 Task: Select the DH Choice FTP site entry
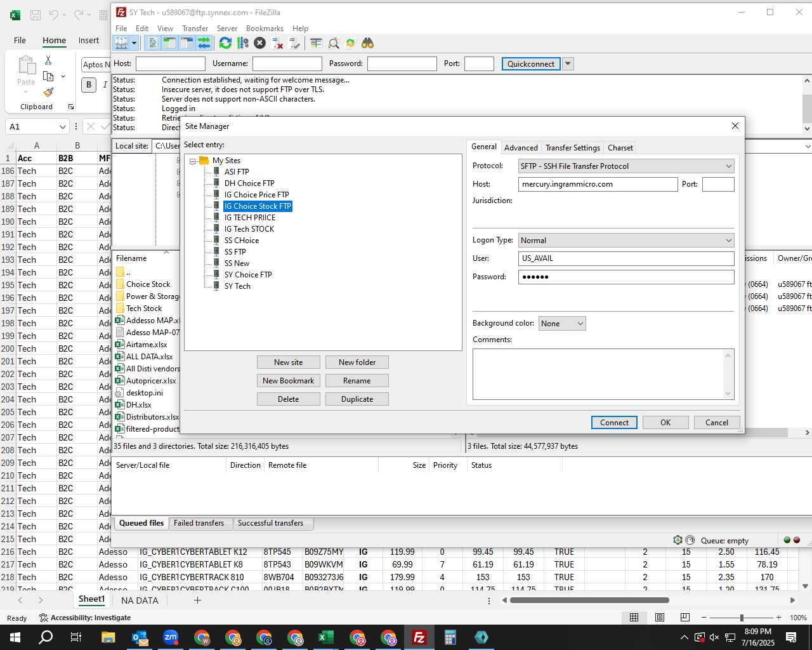(x=249, y=183)
